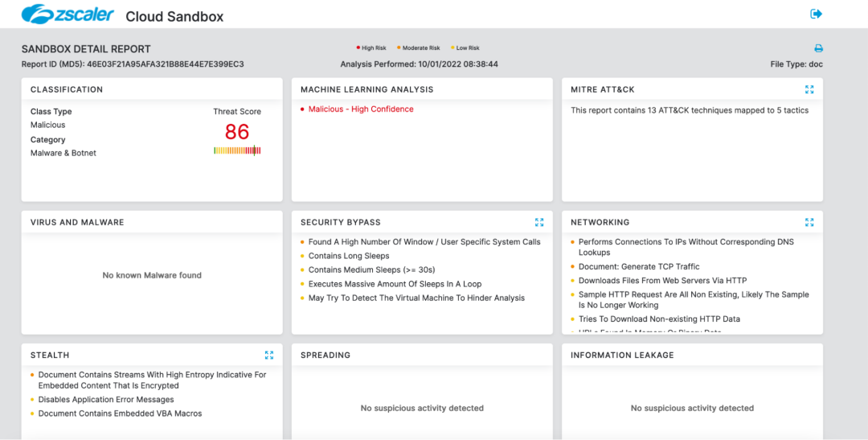Image resolution: width=868 pixels, height=440 pixels.
Task: Click the Low Risk legend indicator
Action: tap(465, 48)
